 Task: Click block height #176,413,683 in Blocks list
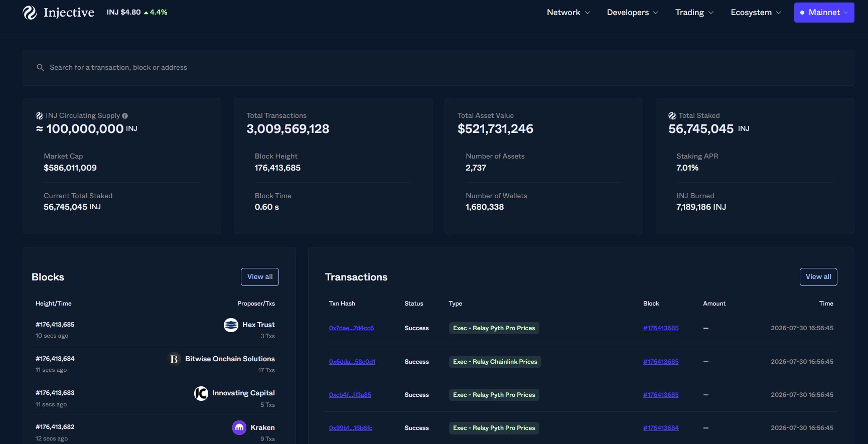(55, 393)
